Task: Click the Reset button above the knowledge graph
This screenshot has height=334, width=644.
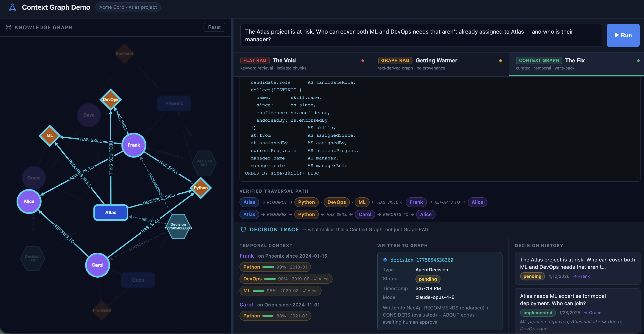Action: click(x=214, y=27)
